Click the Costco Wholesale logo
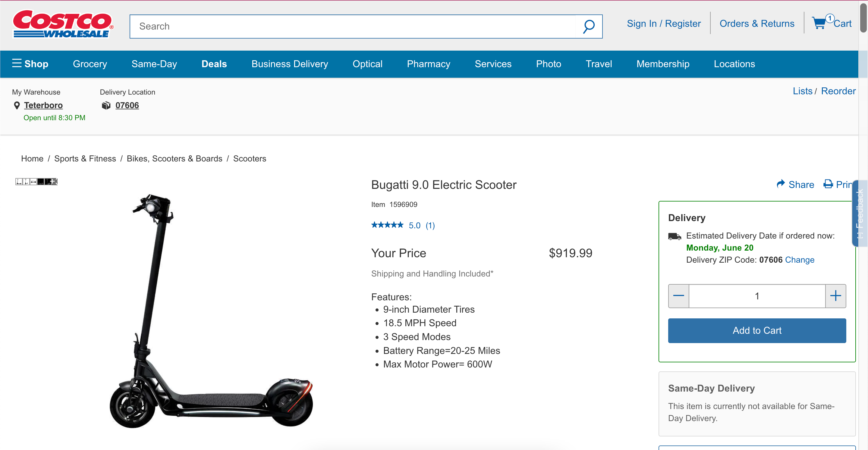This screenshot has width=868, height=450. (63, 24)
